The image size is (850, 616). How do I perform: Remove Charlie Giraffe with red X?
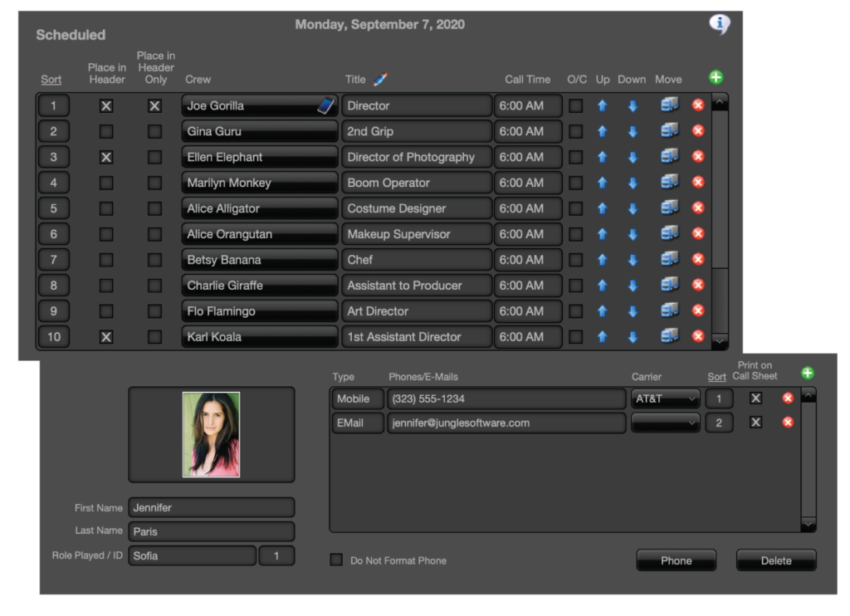point(698,285)
